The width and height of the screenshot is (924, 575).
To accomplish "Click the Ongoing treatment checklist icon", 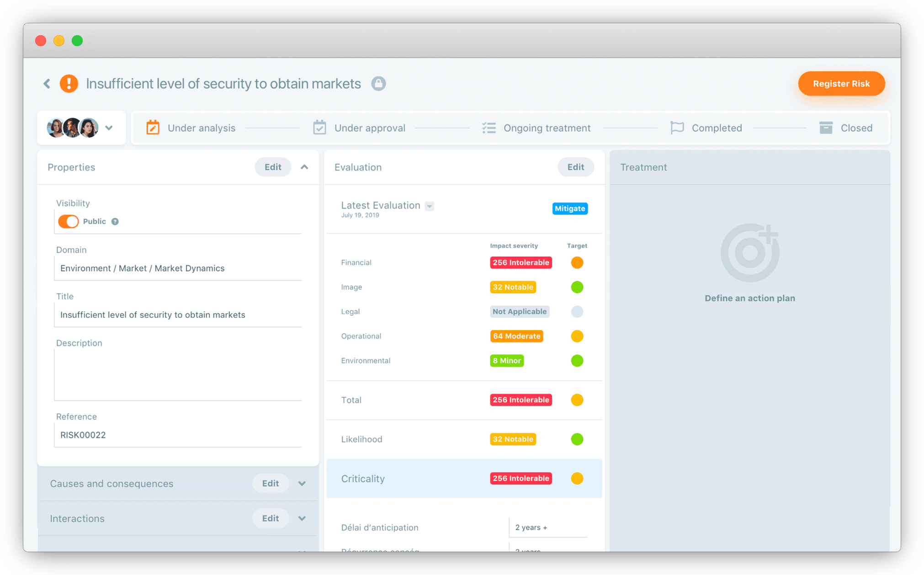I will pyautogui.click(x=489, y=128).
